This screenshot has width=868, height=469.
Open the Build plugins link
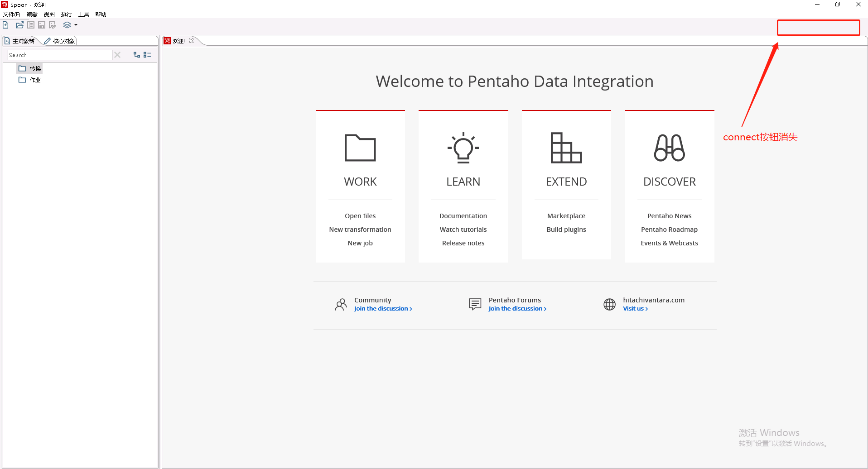coord(566,230)
